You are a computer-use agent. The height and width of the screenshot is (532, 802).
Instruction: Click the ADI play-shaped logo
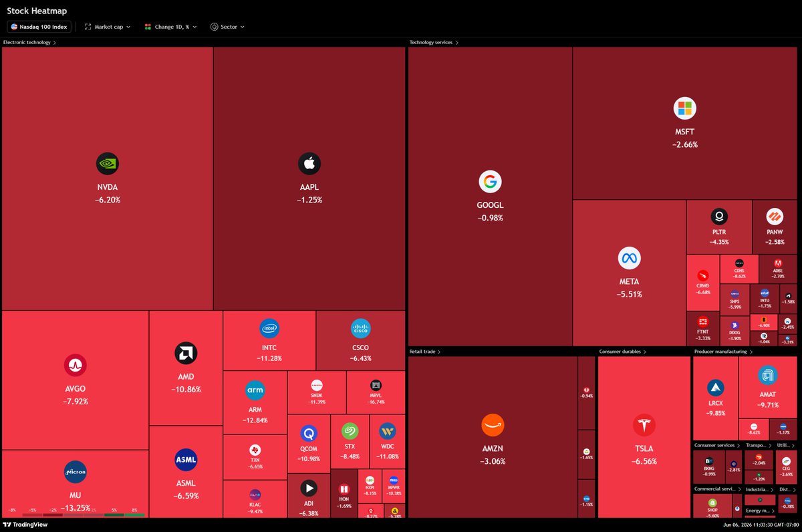308,488
